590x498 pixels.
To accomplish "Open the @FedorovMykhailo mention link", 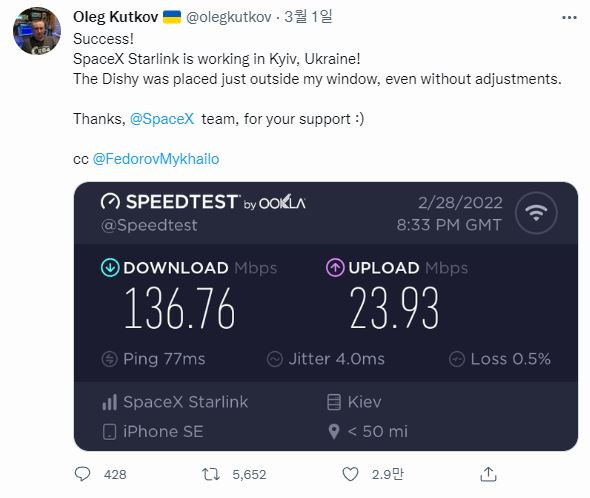I will click(x=156, y=159).
